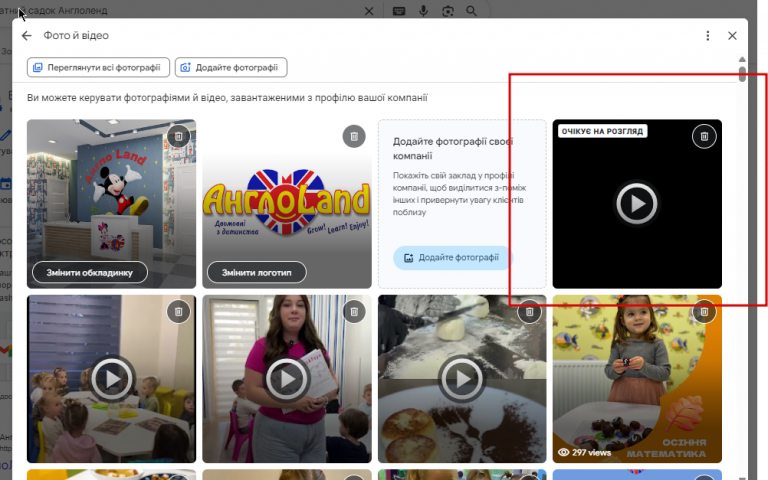
Task: Click top 'Додайте фотографії' button
Action: point(231,68)
